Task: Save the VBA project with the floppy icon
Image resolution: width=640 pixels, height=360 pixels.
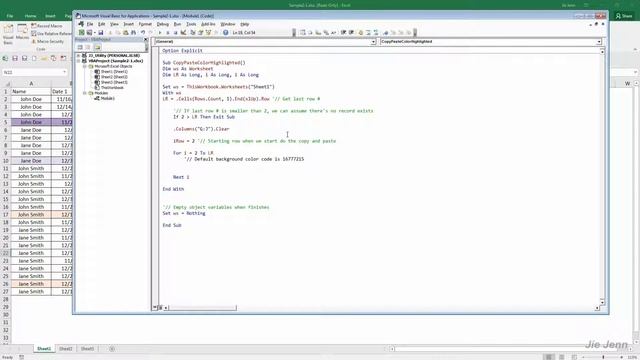Action: tap(100, 33)
